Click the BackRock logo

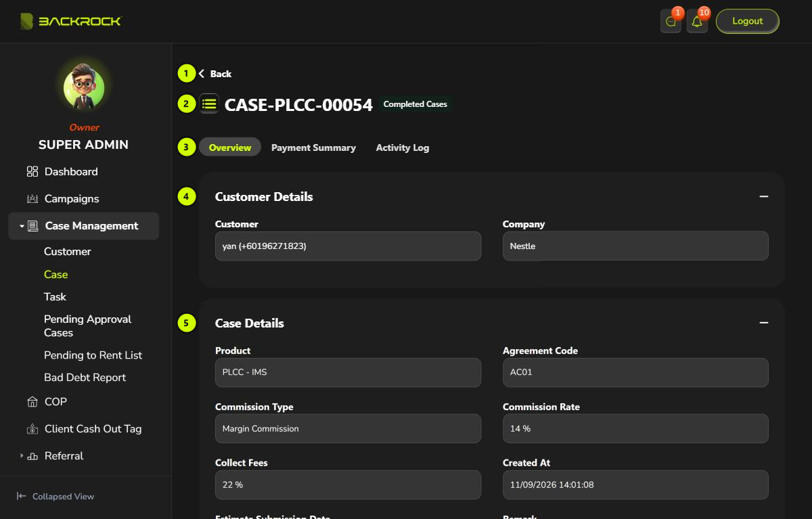[x=71, y=21]
